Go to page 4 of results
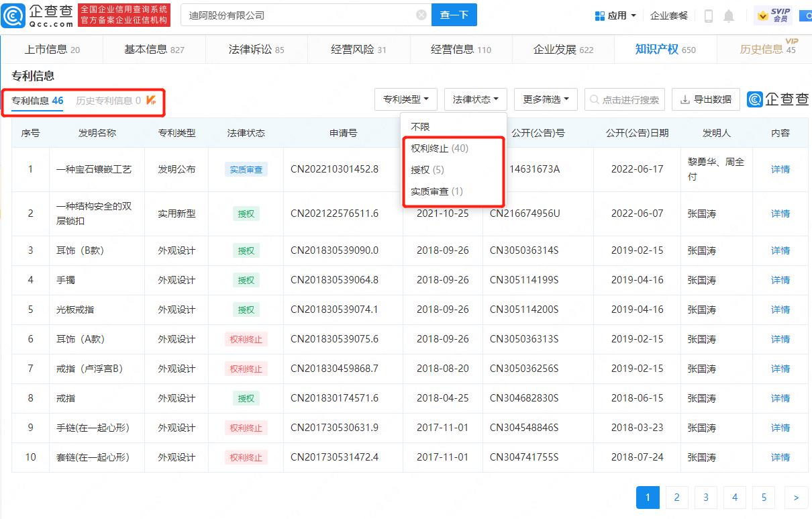The height and width of the screenshot is (519, 812). pyautogui.click(x=735, y=498)
